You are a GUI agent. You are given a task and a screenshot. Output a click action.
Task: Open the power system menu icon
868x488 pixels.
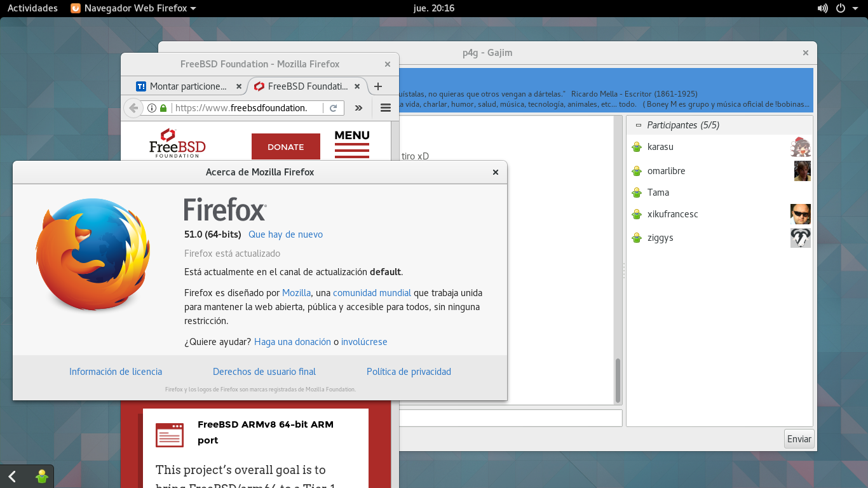[x=840, y=8]
